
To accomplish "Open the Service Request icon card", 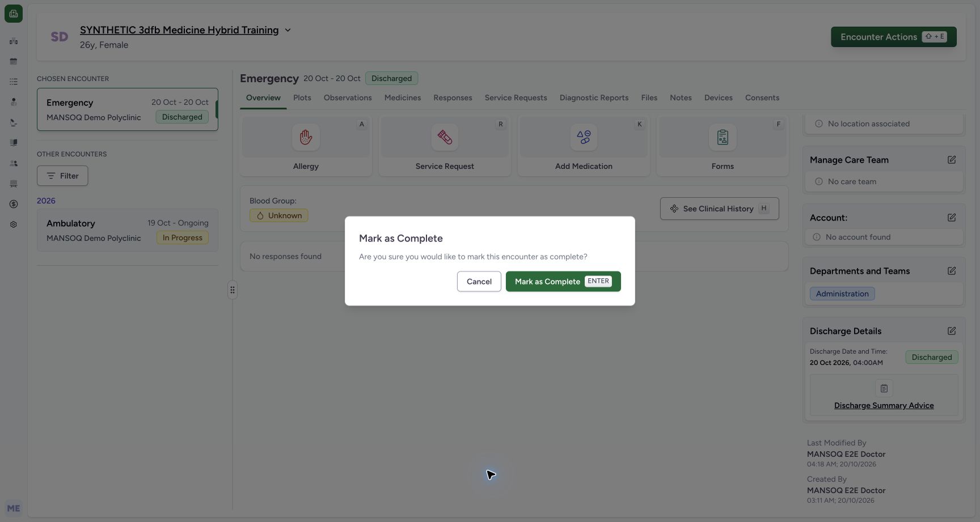I will (x=445, y=146).
